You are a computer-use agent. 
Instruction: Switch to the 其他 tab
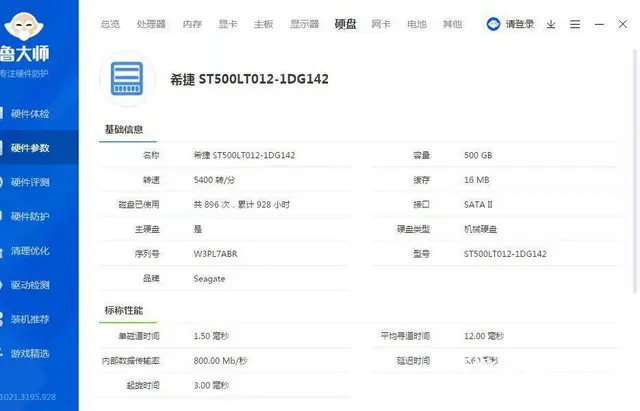pyautogui.click(x=452, y=24)
